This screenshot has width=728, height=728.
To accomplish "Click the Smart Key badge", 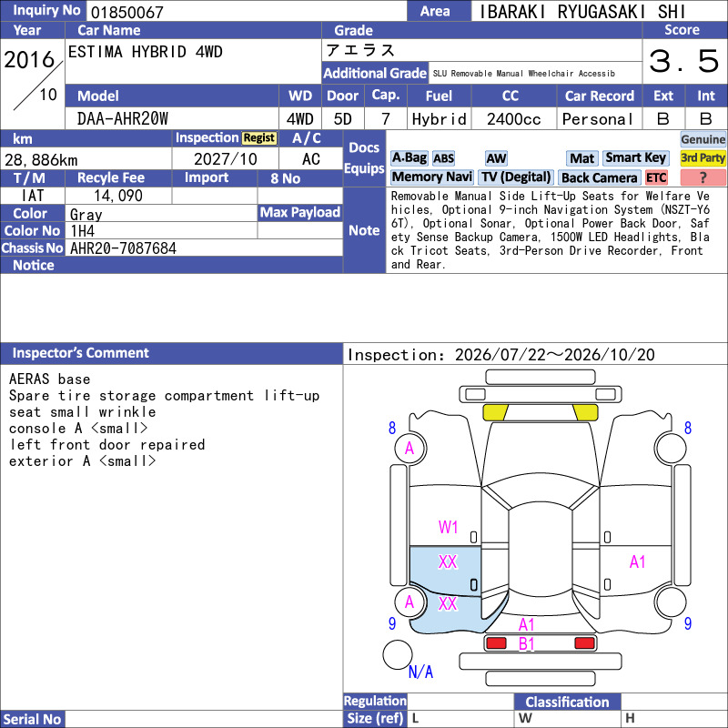I will click(x=635, y=157).
